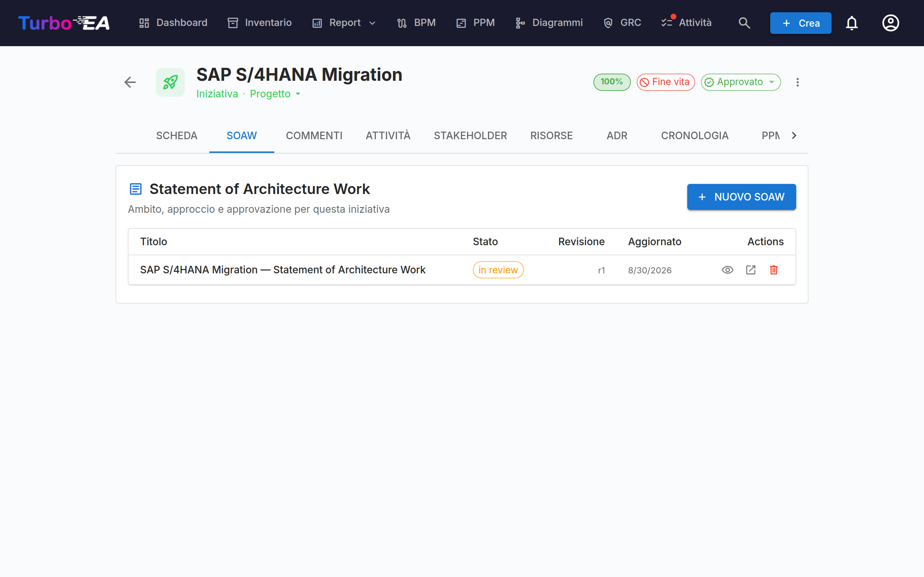Click the green rocket initiative icon
924x577 pixels.
[x=170, y=82]
